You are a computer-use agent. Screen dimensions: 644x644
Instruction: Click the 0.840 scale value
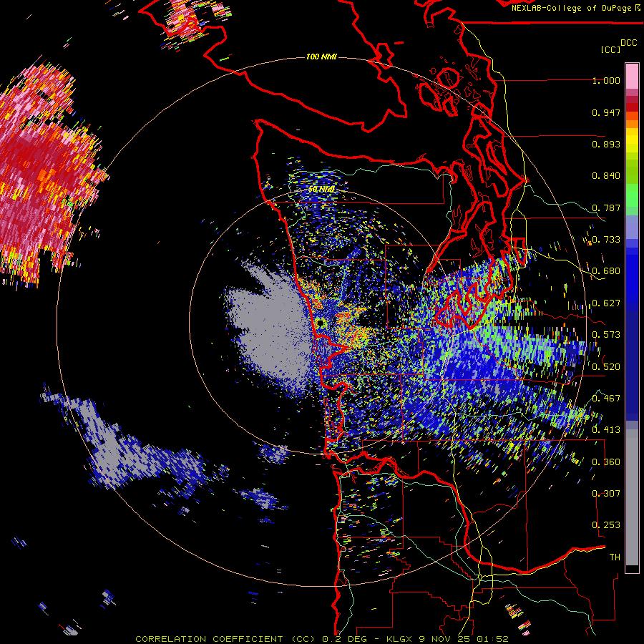(606, 176)
